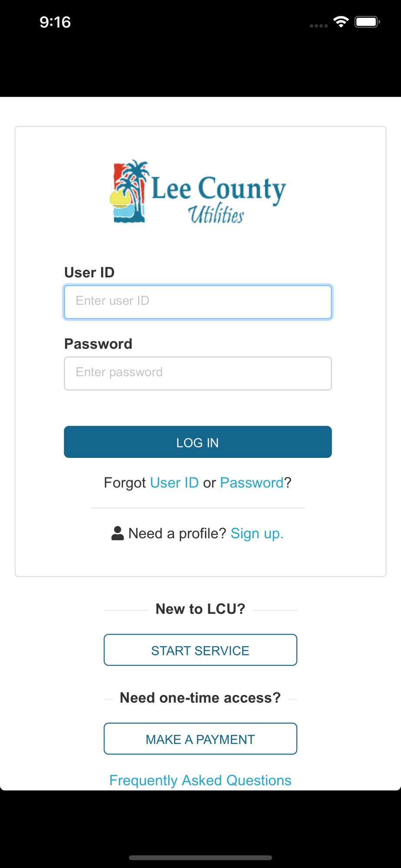This screenshot has height=868, width=401.
Task: Focus the Enter user ID field
Action: [x=198, y=302]
